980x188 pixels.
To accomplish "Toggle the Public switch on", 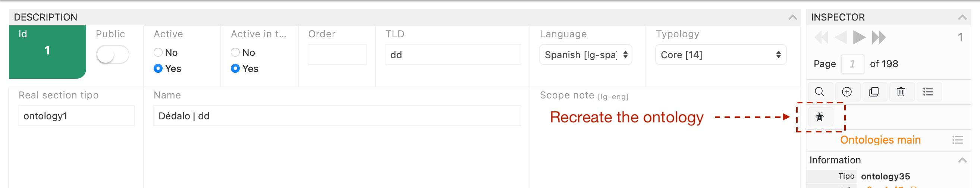I will click(x=112, y=55).
